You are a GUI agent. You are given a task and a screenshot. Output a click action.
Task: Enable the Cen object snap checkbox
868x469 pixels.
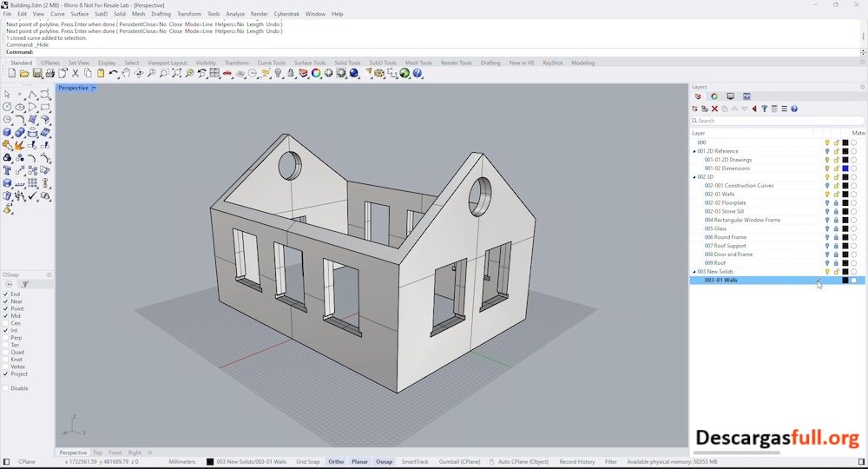[x=7, y=323]
